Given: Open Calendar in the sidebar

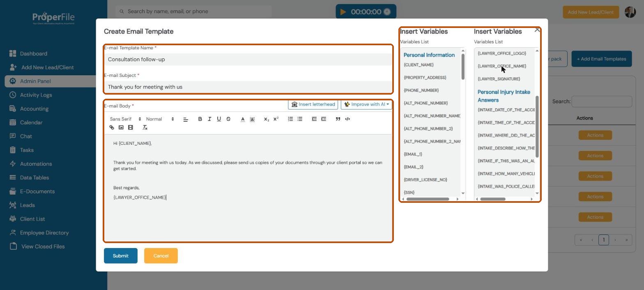Looking at the screenshot, I should coord(31,123).
